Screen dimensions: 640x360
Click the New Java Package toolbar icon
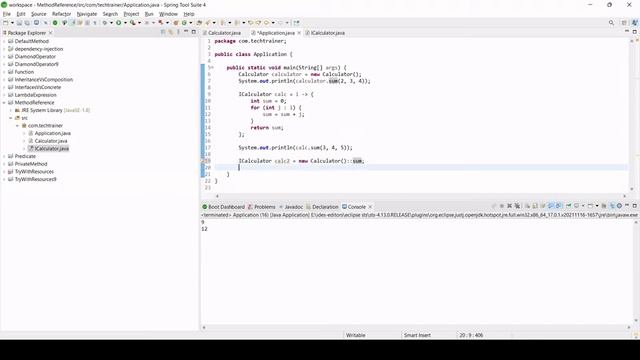click(x=176, y=23)
